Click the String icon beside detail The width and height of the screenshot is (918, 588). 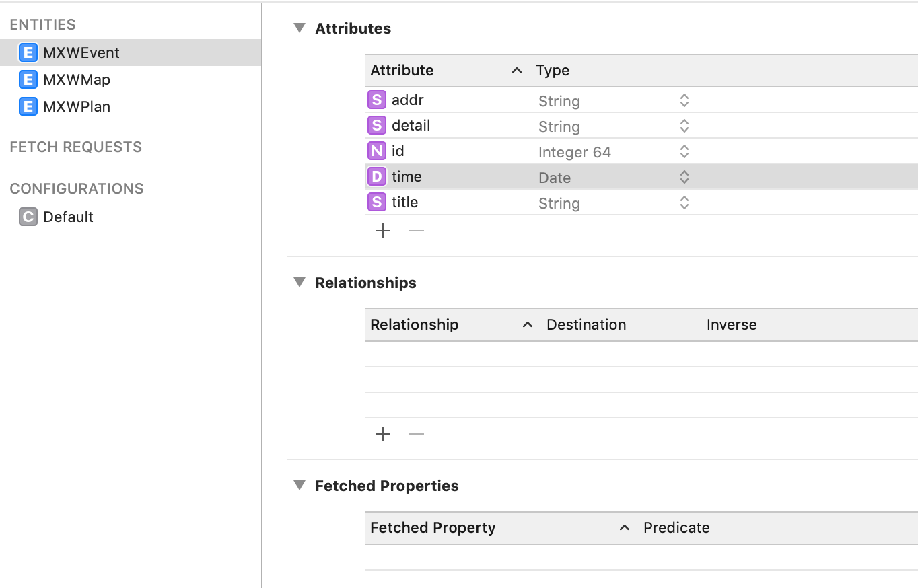point(377,125)
